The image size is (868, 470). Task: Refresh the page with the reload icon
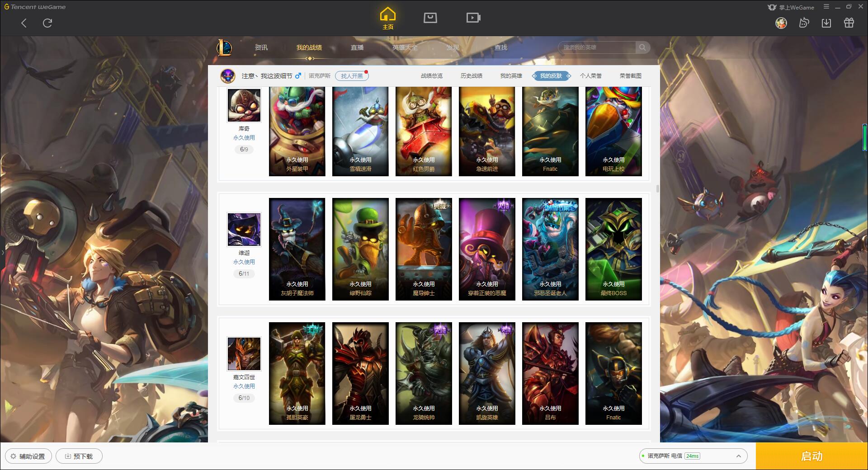[47, 23]
